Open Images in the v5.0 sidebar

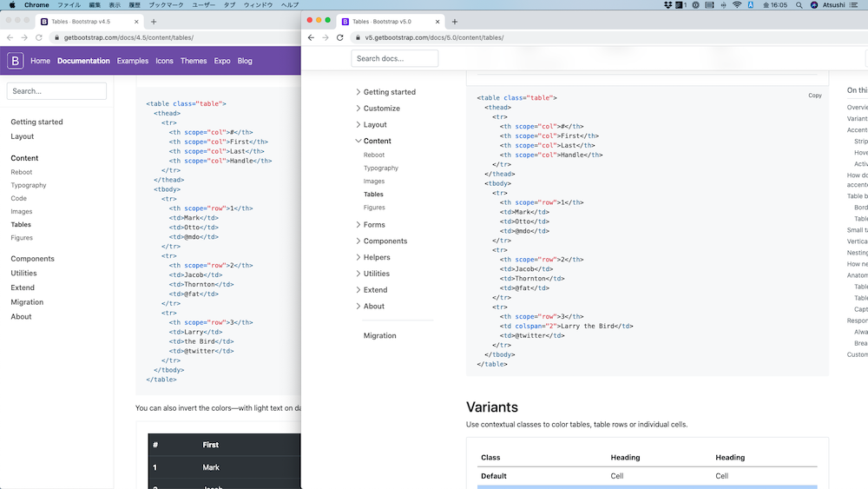click(373, 181)
